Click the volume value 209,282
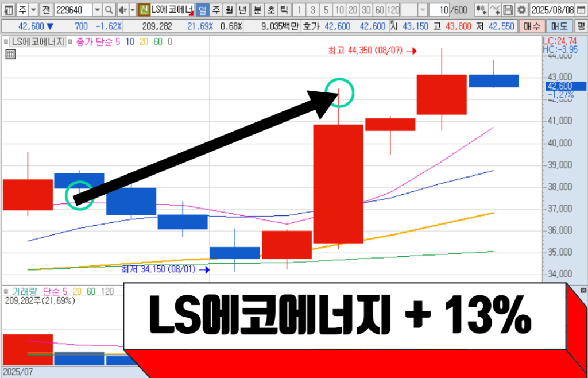The width and height of the screenshot is (588, 378). pos(157,26)
